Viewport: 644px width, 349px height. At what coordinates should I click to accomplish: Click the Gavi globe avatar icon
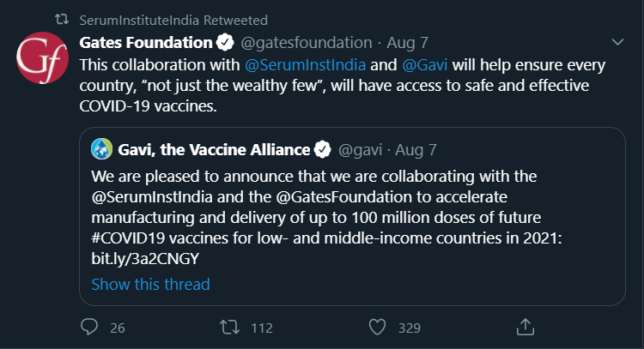pyautogui.click(x=103, y=150)
